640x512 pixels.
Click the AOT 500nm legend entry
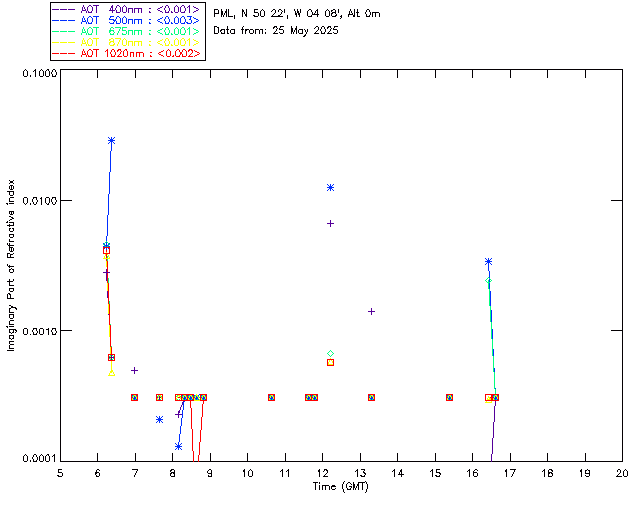coord(126,20)
